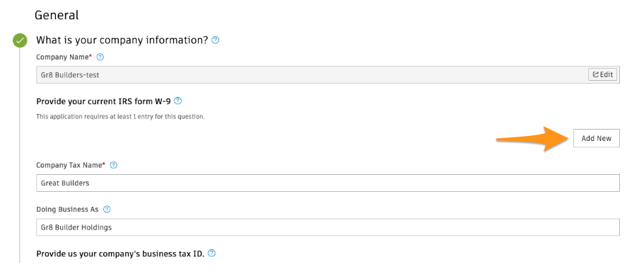
Task: Click help icon beside Doing Business As
Action: pyautogui.click(x=107, y=209)
